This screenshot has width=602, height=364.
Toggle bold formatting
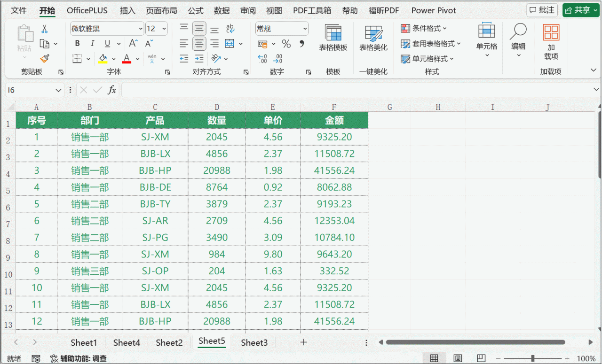78,44
